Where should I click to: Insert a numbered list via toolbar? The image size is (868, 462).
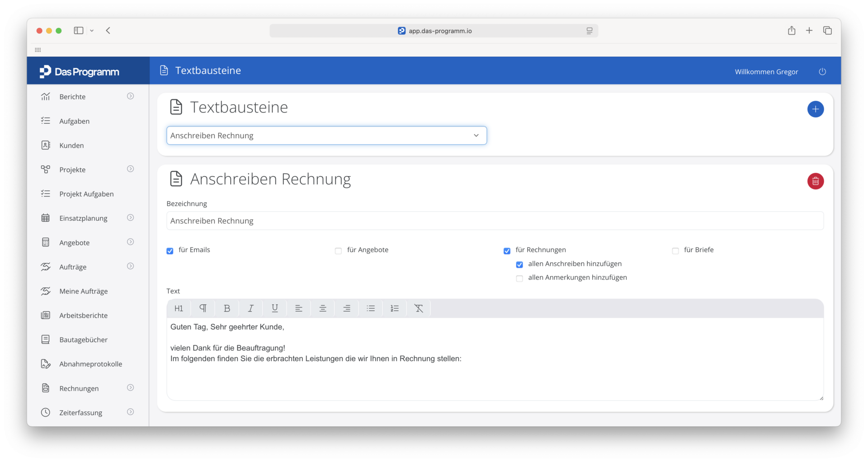click(395, 308)
